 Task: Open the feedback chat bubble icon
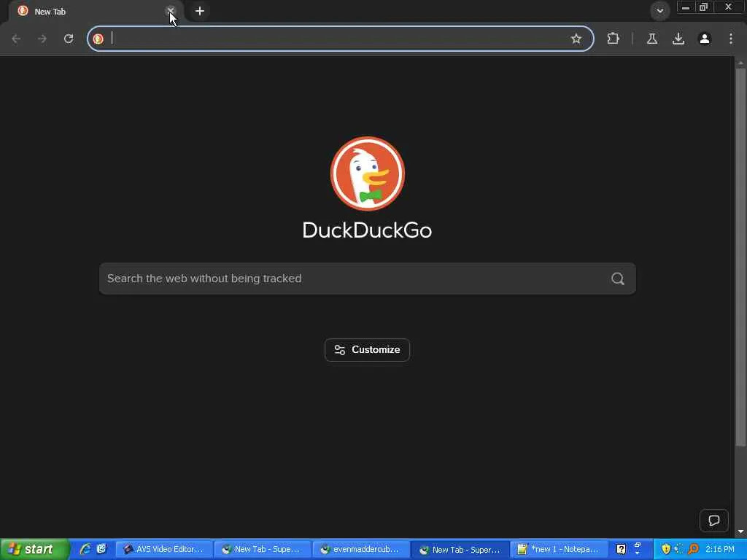click(713, 521)
